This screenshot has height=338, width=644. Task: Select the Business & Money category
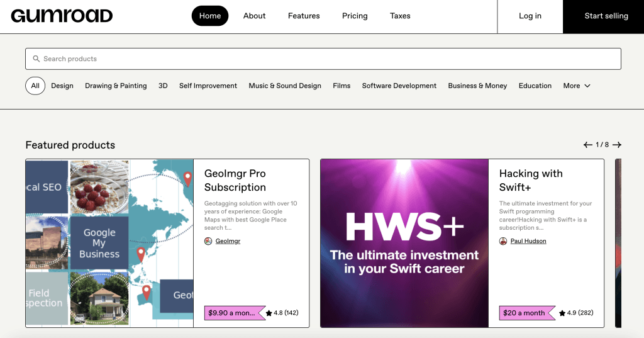coord(477,86)
